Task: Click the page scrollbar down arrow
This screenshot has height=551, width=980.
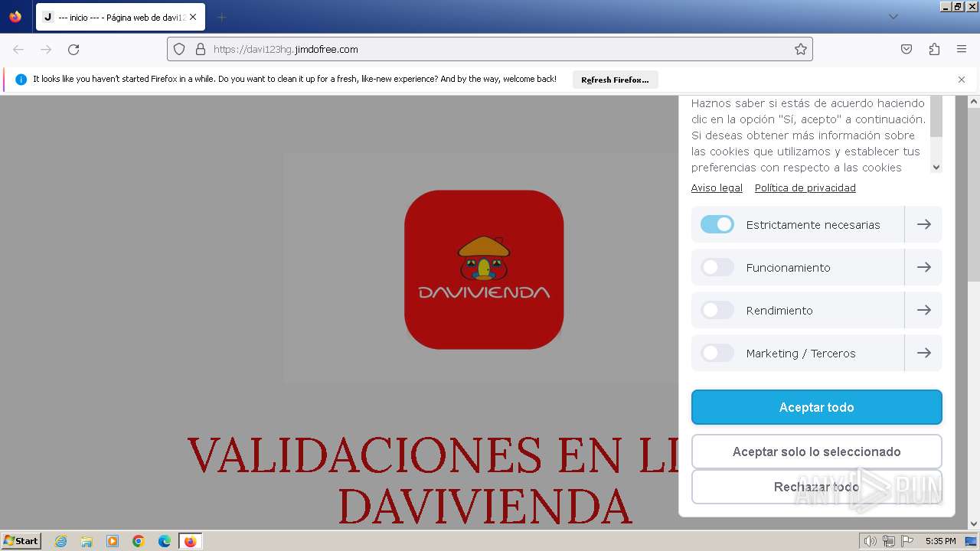Action: 974,524
